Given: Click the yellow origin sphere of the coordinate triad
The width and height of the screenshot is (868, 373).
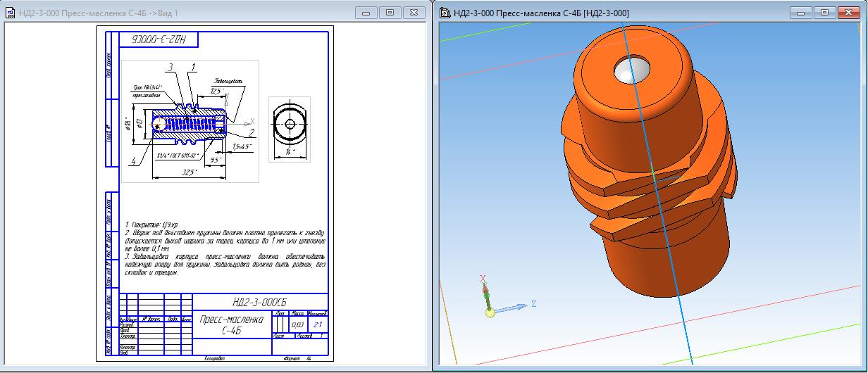Looking at the screenshot, I should (x=490, y=312).
